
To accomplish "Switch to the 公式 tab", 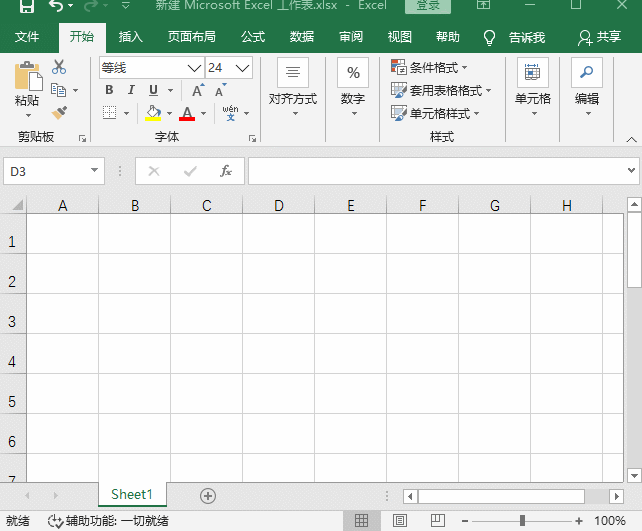I will coord(253,37).
